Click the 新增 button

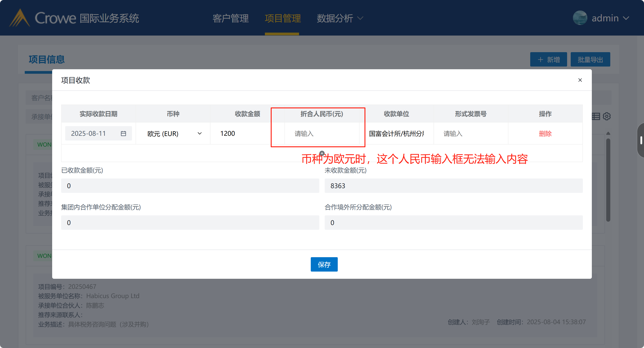click(548, 60)
